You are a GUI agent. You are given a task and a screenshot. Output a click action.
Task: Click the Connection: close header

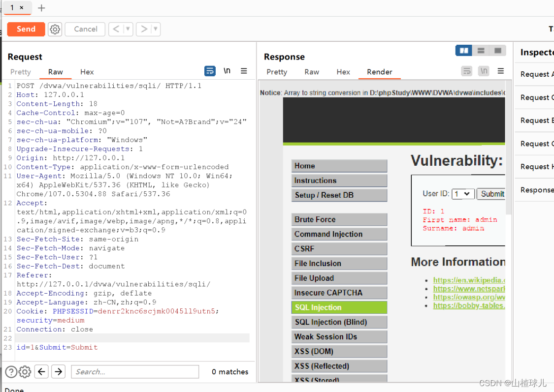point(55,329)
